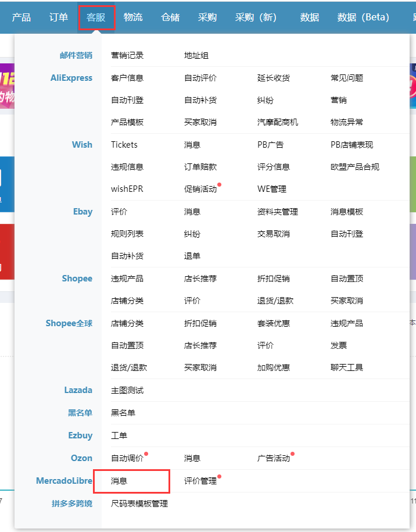Open 自动置顶 in Shopee section
This screenshot has height=532, width=416.
347,279
